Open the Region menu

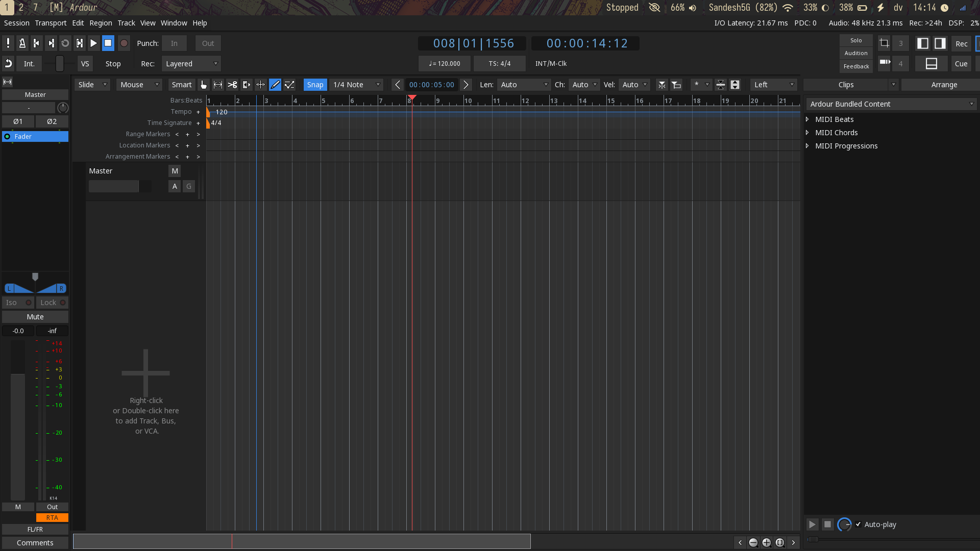pos(101,23)
